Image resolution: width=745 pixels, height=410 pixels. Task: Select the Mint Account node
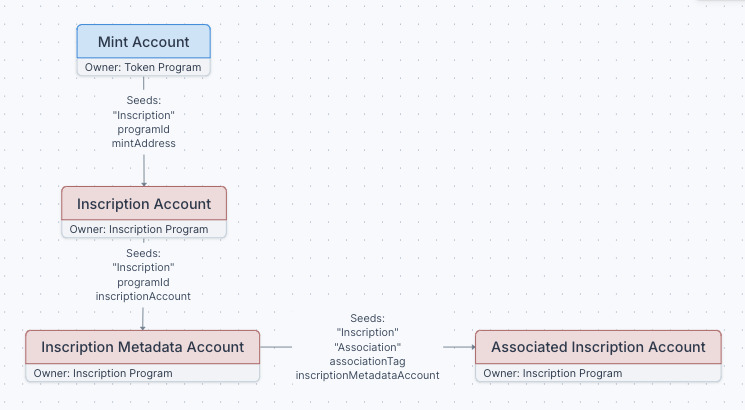[144, 42]
